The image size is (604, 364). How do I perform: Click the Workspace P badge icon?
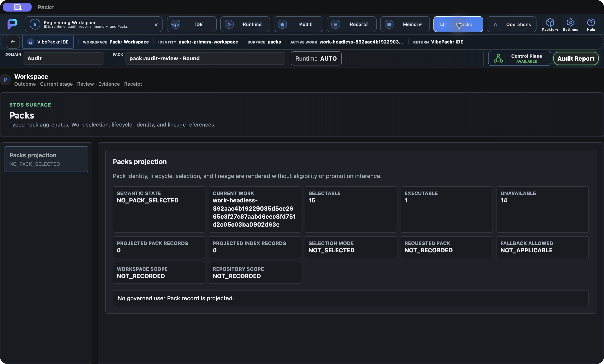pos(5,80)
